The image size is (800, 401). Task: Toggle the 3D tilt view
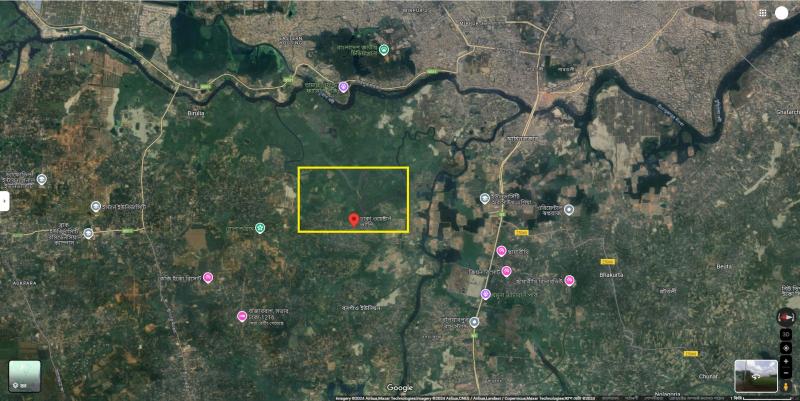click(786, 335)
